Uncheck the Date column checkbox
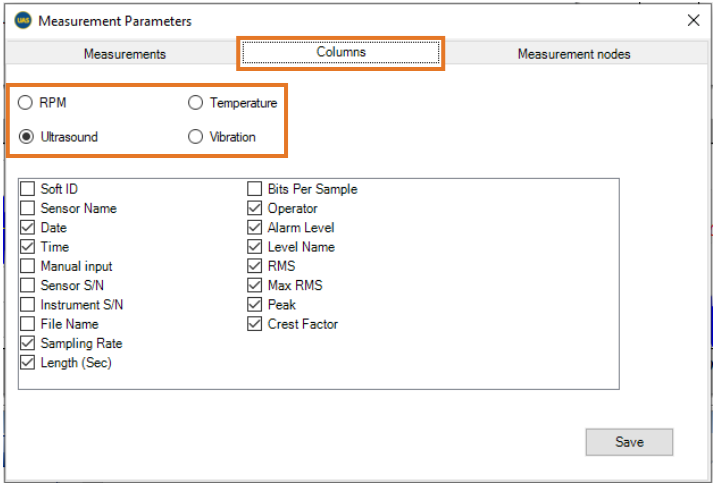 click(x=28, y=228)
